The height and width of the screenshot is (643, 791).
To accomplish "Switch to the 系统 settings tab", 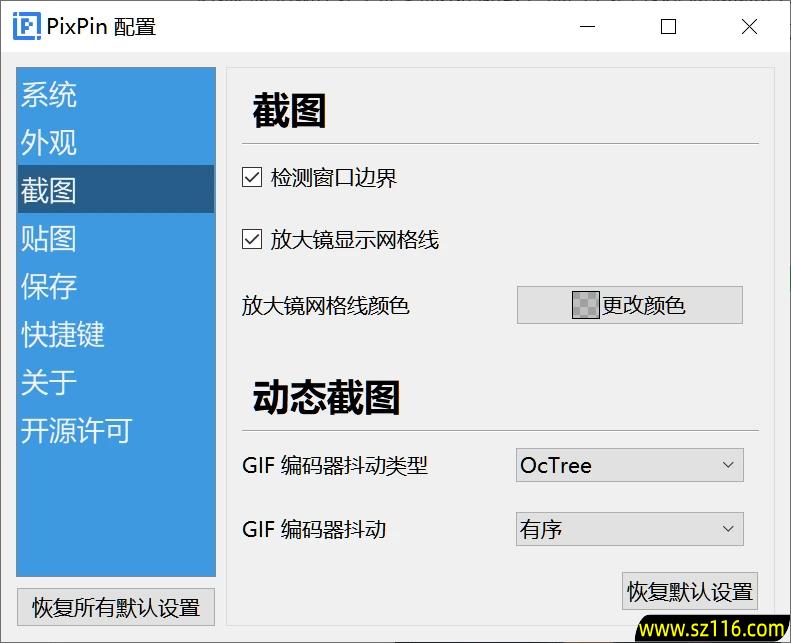I will 49,94.
